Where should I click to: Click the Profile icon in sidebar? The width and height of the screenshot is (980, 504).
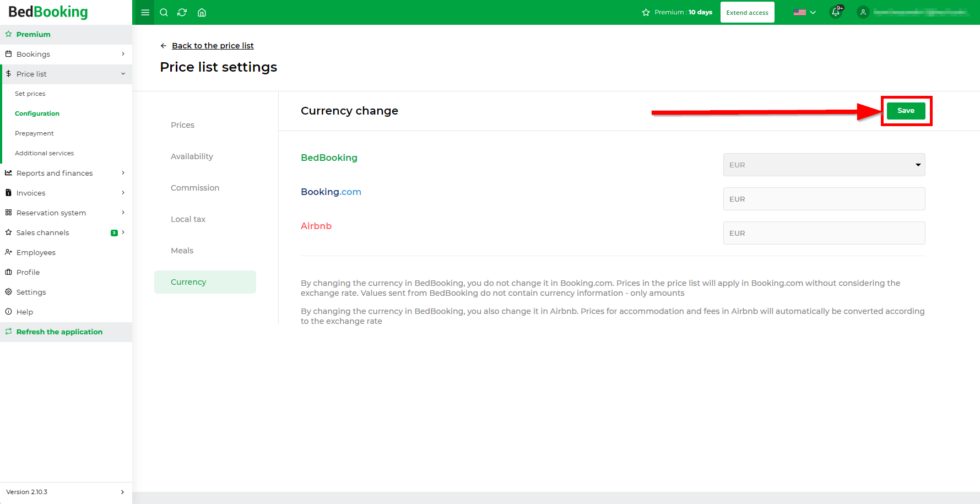click(8, 272)
